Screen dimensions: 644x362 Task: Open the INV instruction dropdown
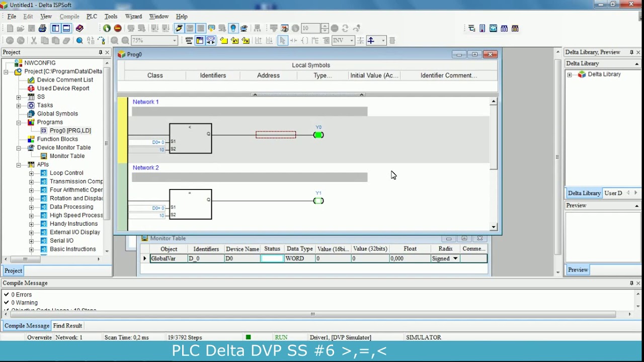point(351,41)
